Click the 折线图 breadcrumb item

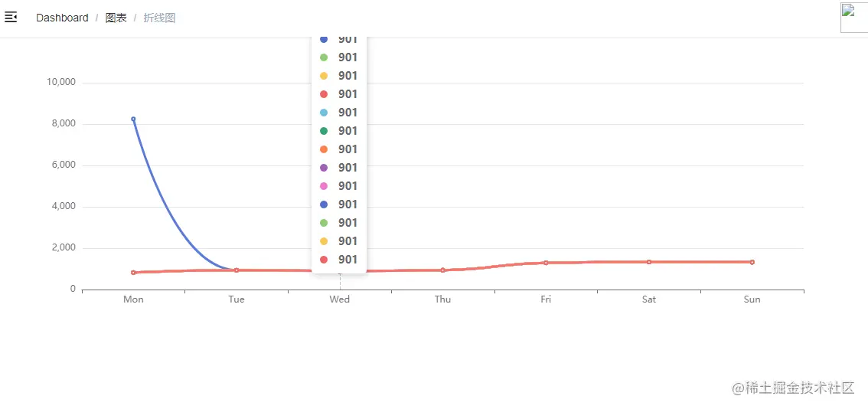159,18
